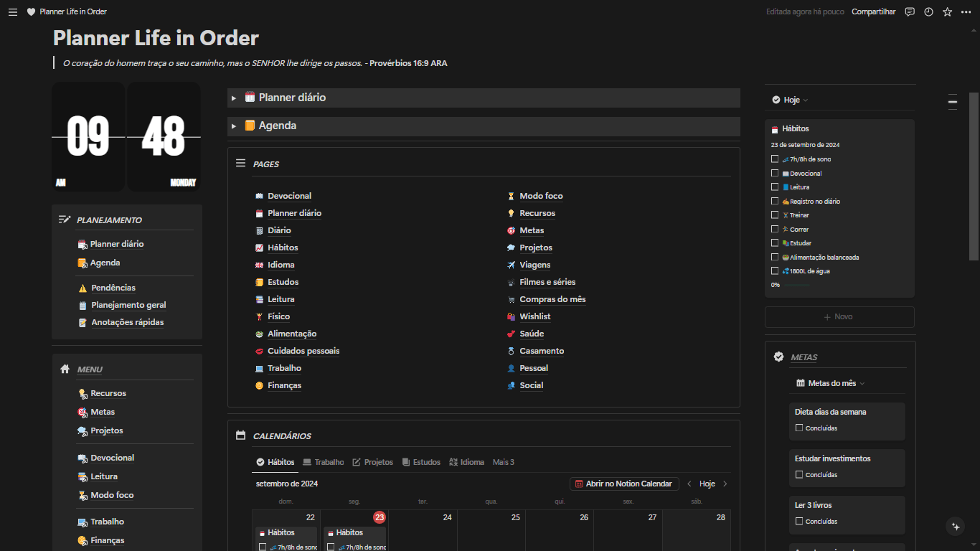Expand the Agenda toggle section
The width and height of the screenshot is (980, 551).
234,126
